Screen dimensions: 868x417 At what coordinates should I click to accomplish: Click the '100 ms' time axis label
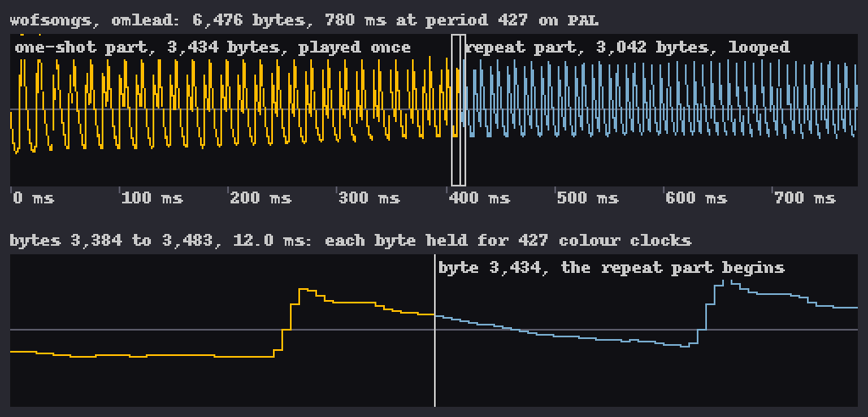pyautogui.click(x=153, y=197)
